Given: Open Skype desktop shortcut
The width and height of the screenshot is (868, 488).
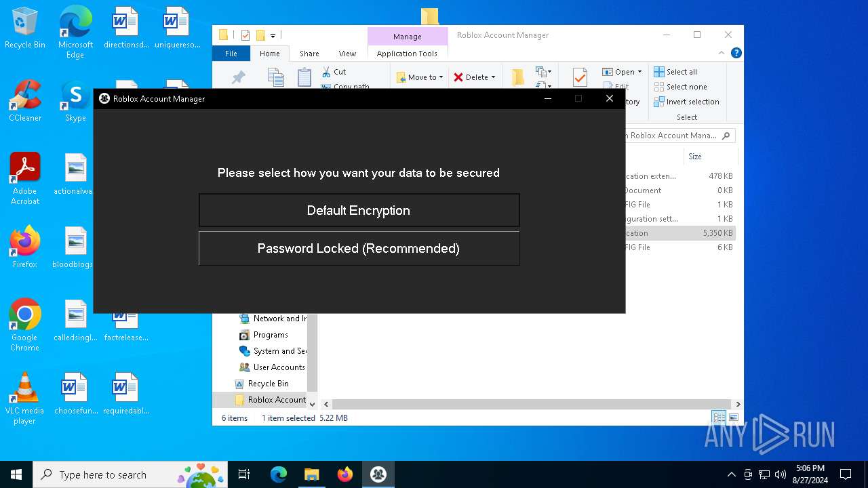Looking at the screenshot, I should click(x=75, y=102).
